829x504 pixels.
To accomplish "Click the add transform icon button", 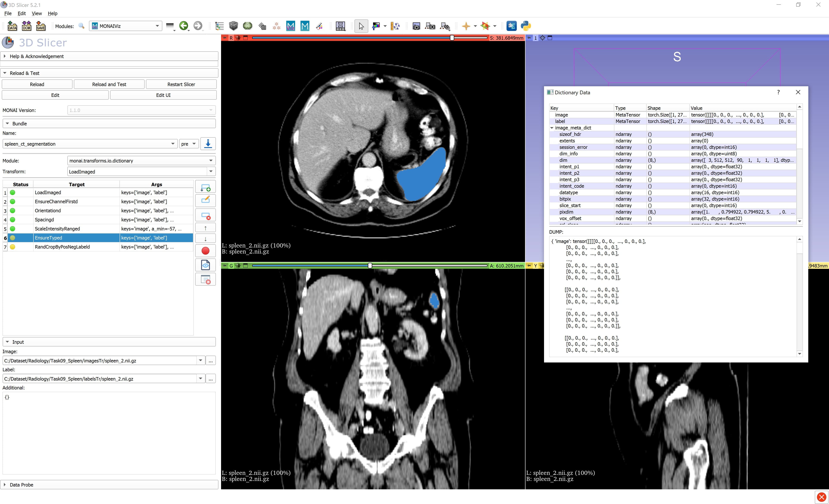I will [205, 187].
